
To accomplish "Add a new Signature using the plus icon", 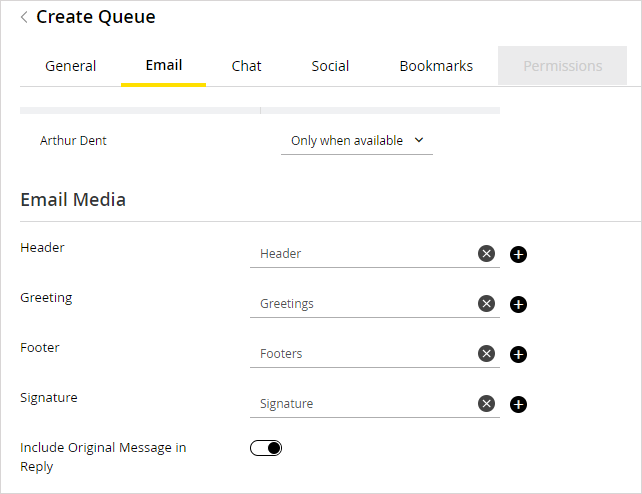I will (x=518, y=405).
